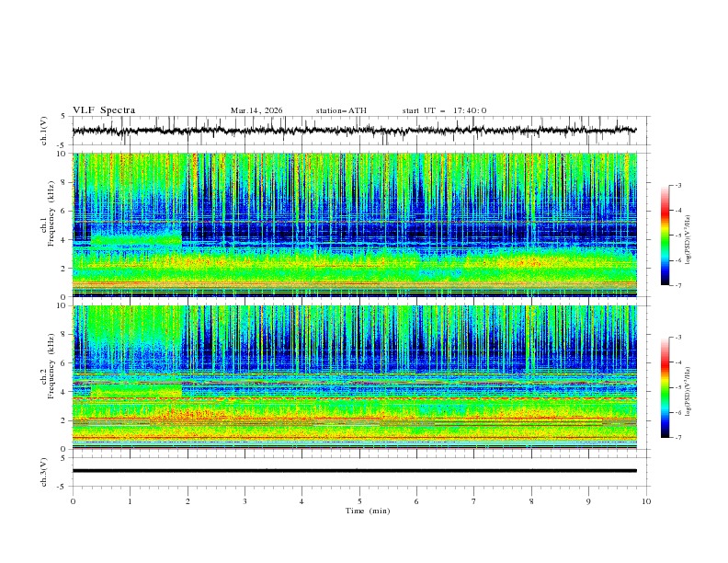Click inside the ch.2 spectrogram panel
This screenshot has height=563, width=728.
coord(355,377)
